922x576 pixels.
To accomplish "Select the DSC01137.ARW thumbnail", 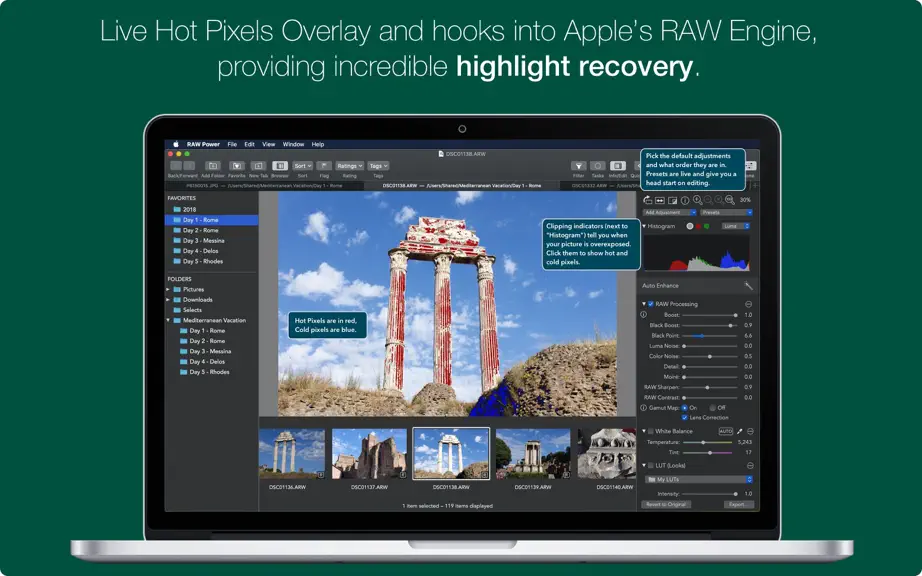I will click(x=369, y=454).
